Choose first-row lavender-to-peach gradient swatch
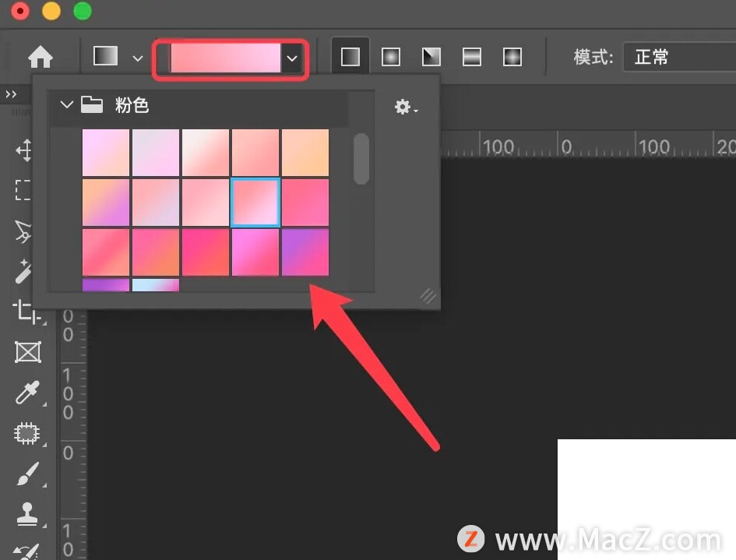 coord(106,153)
